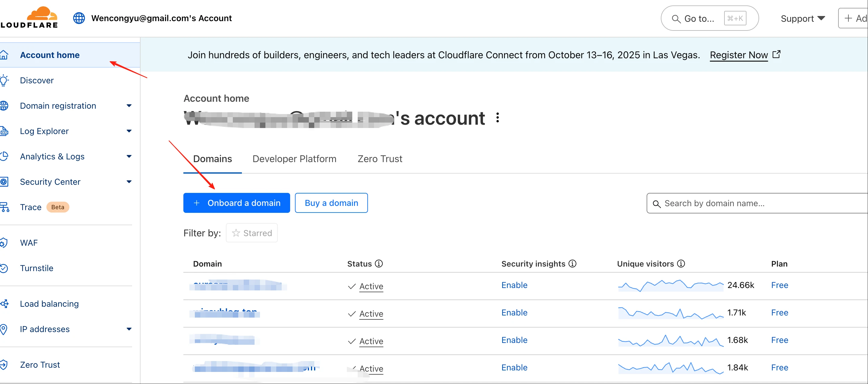The width and height of the screenshot is (868, 384).
Task: Click the Add button at top right
Action: tap(853, 18)
